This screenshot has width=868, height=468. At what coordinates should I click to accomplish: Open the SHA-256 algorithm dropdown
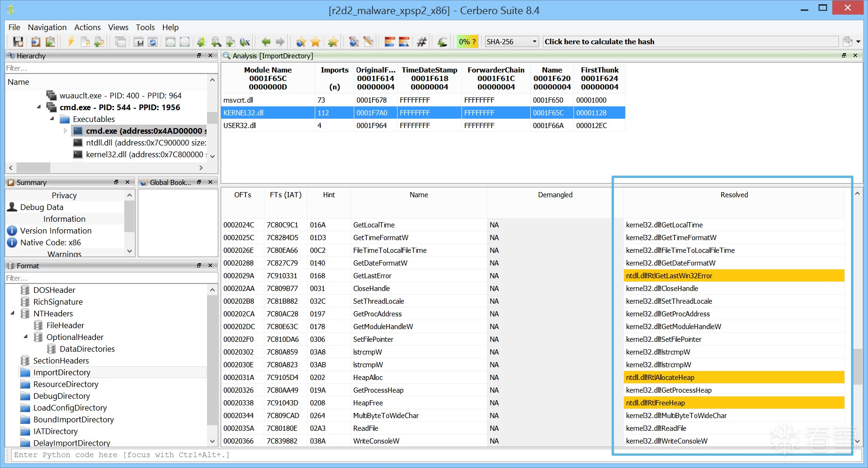click(534, 42)
